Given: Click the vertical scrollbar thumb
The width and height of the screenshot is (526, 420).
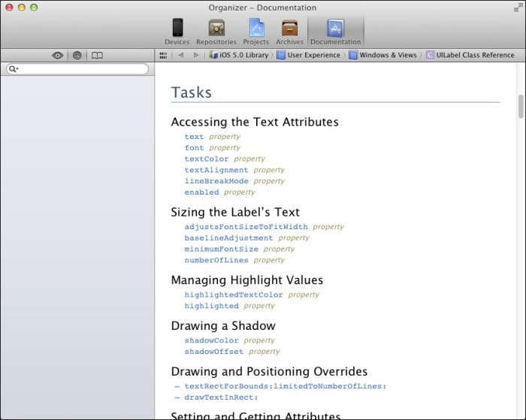Looking at the screenshot, I should 521,107.
